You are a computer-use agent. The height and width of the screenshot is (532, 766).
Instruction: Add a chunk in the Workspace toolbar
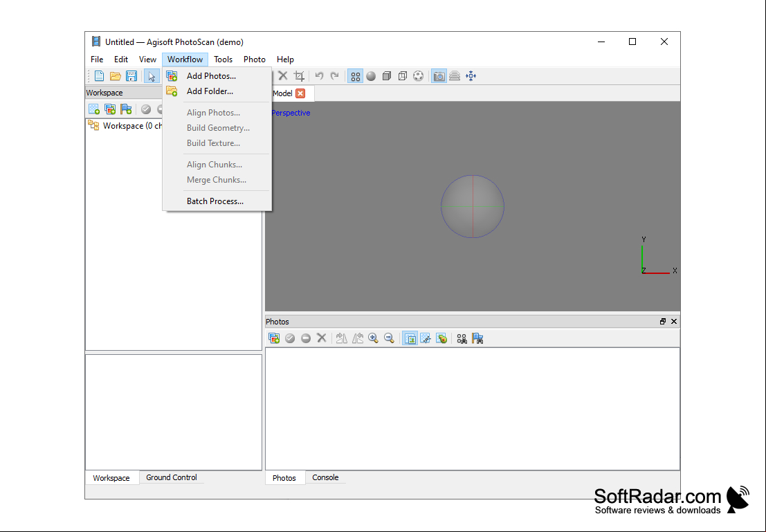point(94,109)
